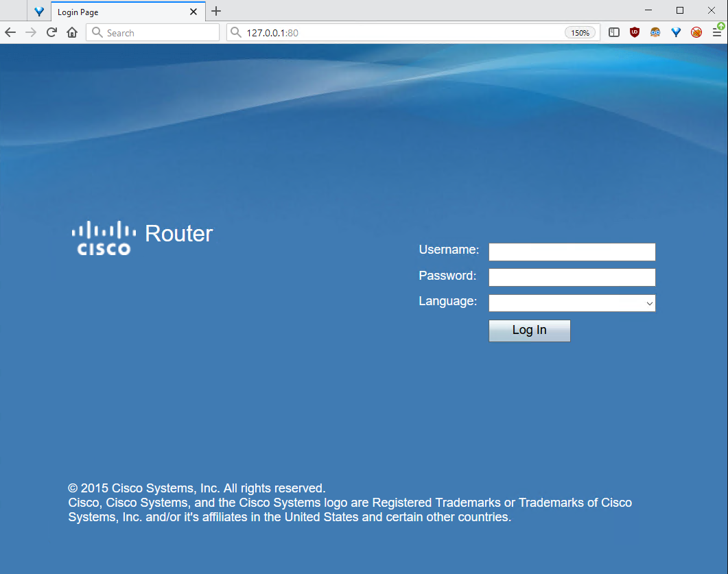
Task: Click the Username: label
Action: coord(449,250)
